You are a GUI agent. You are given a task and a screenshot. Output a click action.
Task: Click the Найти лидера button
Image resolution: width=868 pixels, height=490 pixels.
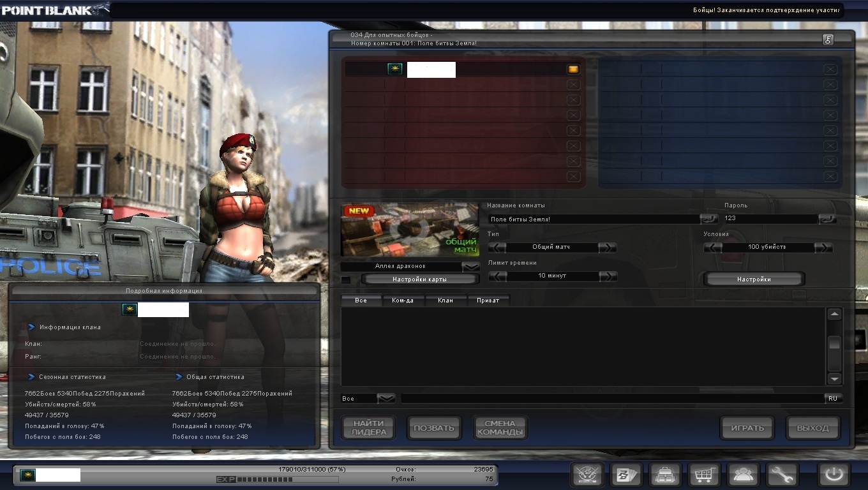pos(368,427)
